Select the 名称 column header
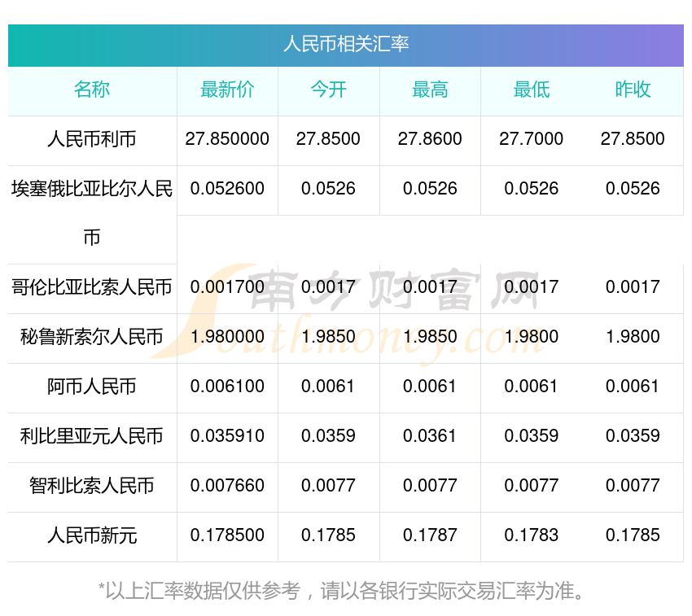 click(x=92, y=90)
